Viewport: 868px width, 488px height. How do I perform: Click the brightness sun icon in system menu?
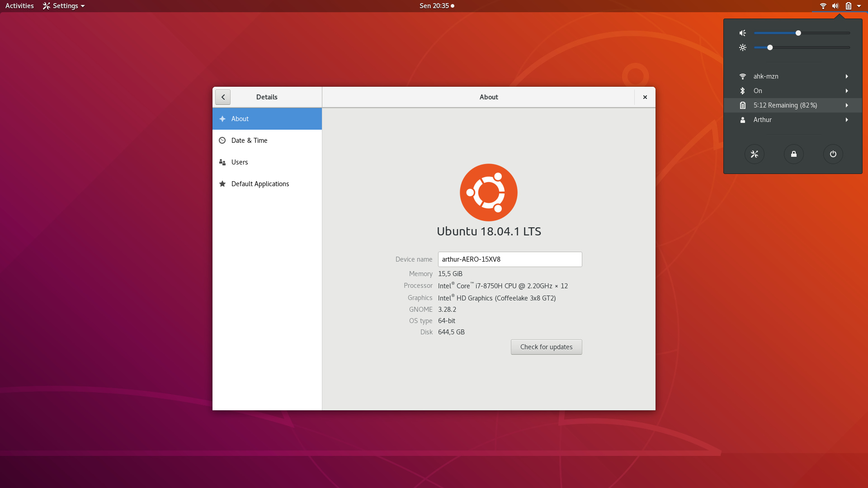pos(742,47)
